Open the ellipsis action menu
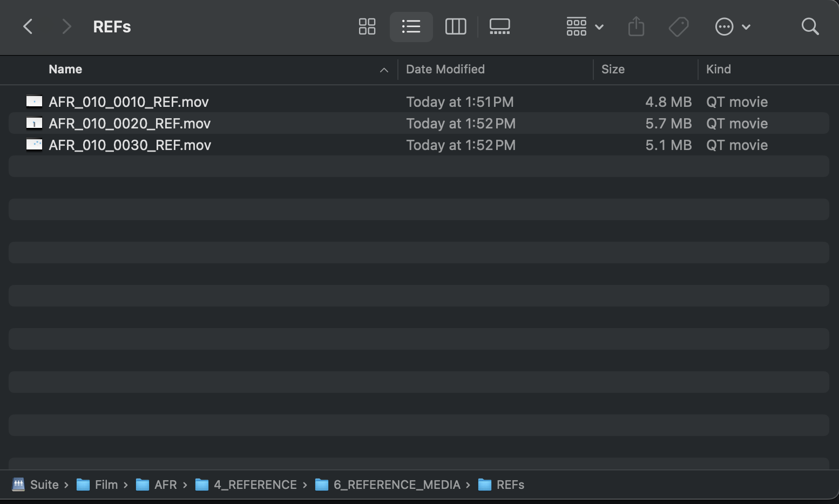Viewport: 839px width, 504px height. (732, 26)
